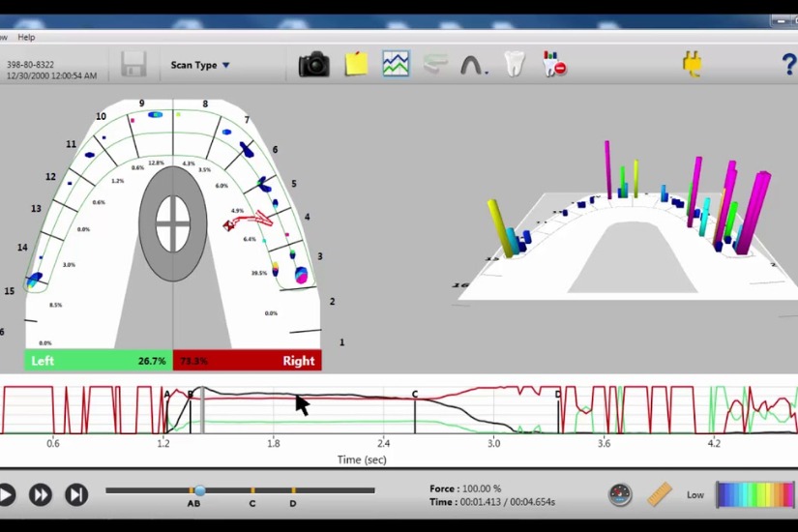Click marker D line on the force graph
The height and width of the screenshot is (532, 798).
coord(558,412)
